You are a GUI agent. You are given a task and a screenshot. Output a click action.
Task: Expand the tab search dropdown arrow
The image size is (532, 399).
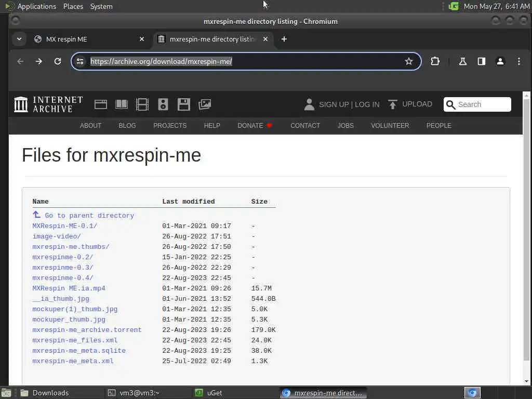(19, 39)
